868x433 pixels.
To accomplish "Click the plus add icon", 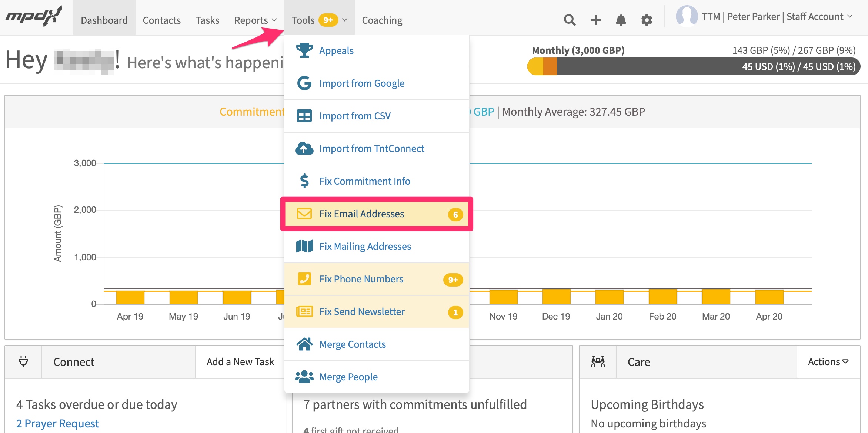I will (595, 20).
